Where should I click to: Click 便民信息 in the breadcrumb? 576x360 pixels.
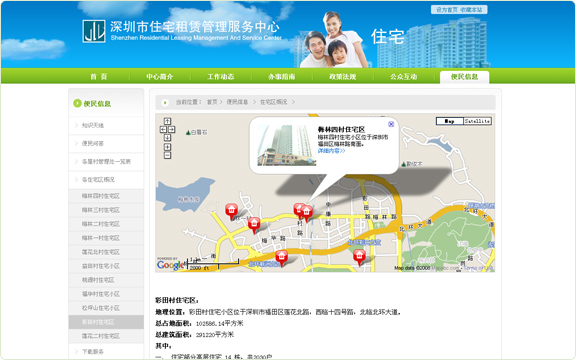click(x=237, y=102)
